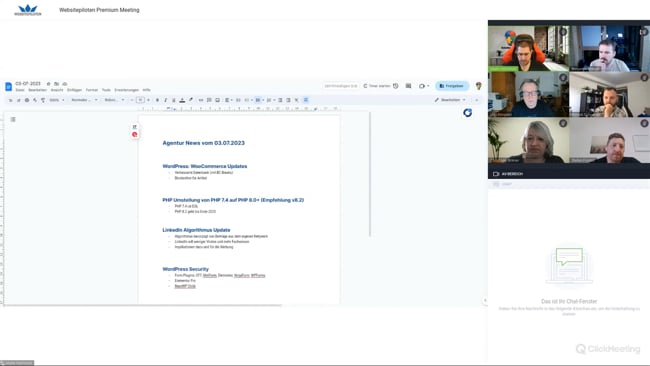Screen dimensions: 650x366
Task: Open version history clock icon
Action: click(396, 86)
